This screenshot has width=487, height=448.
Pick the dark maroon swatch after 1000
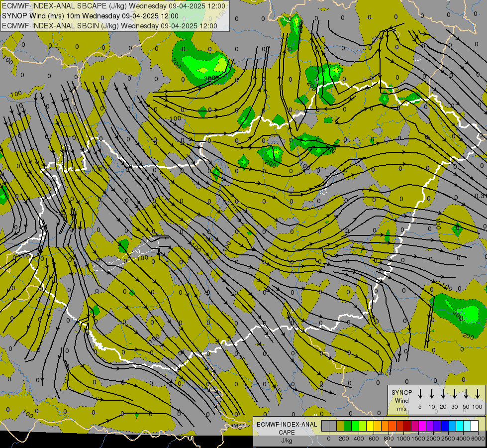pos(407,426)
